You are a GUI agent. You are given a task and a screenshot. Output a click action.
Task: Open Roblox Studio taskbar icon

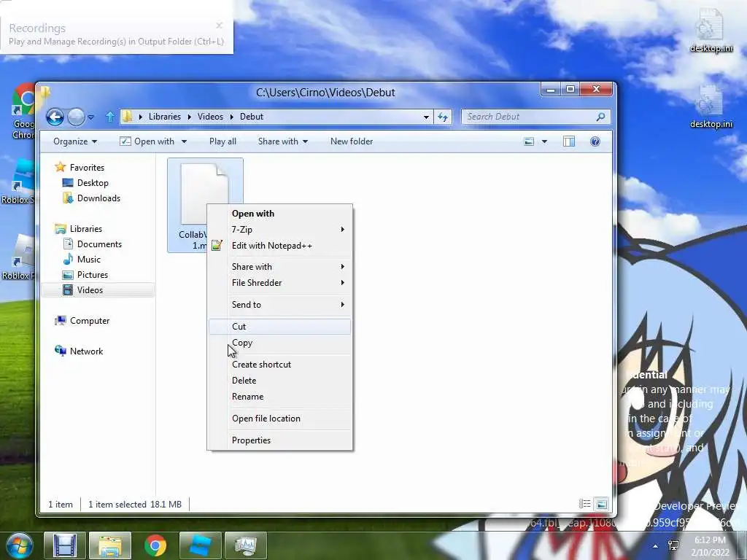(x=200, y=545)
